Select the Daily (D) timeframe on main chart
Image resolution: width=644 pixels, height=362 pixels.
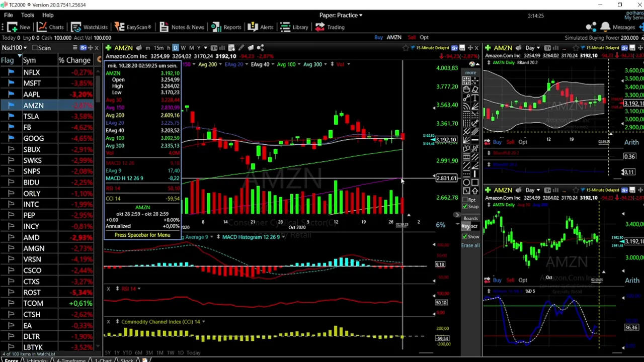point(176,48)
